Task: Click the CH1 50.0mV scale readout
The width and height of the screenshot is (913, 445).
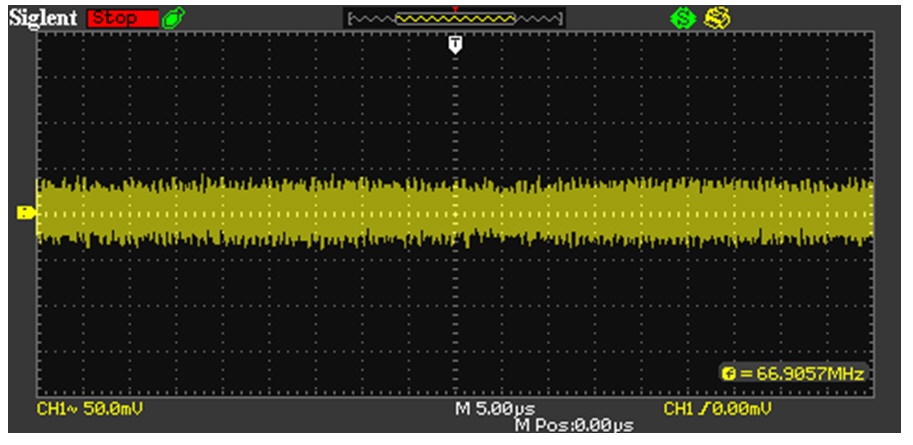Action: [96, 410]
